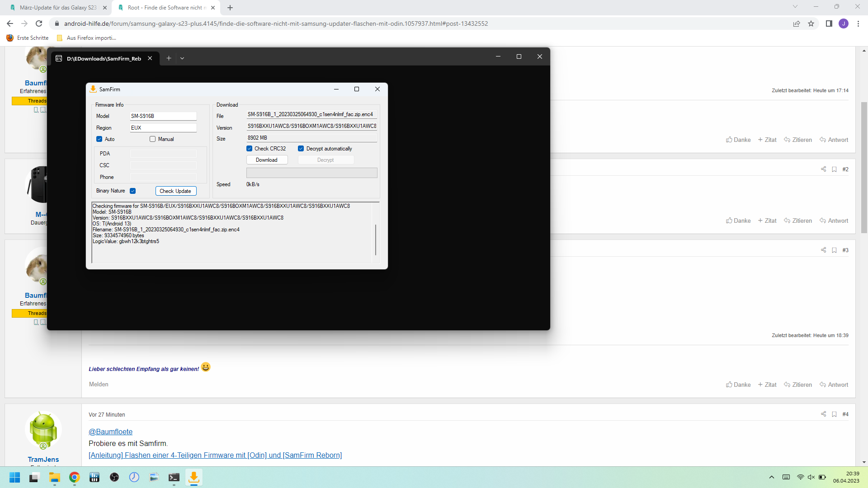This screenshot has height=488, width=868.
Task: Click the SamFirm taskbar icon
Action: pos(193,477)
